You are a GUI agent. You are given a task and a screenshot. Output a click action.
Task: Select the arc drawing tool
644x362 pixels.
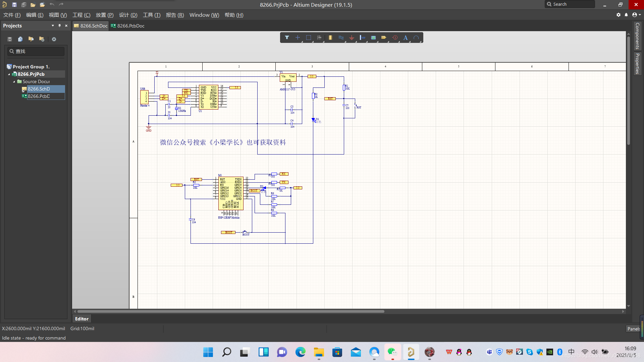coord(416,38)
